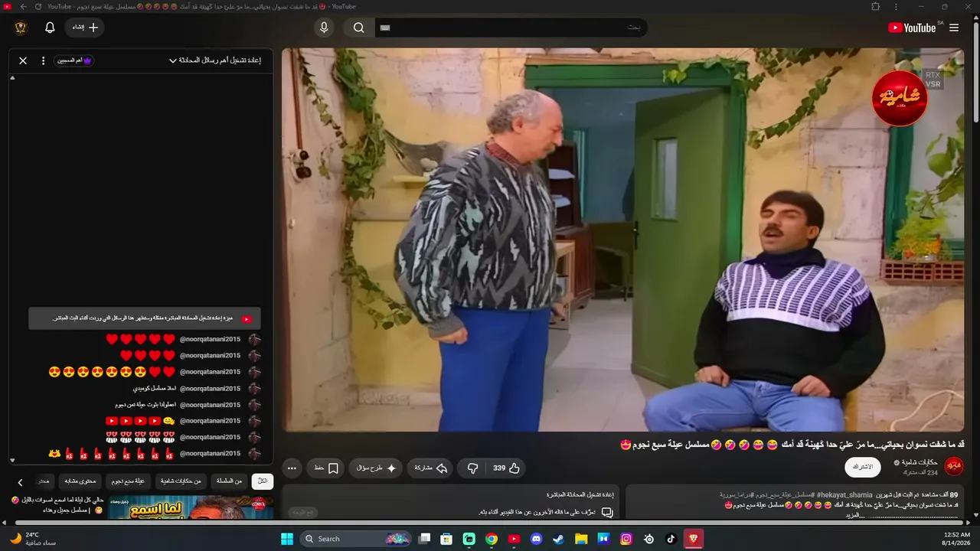Show more filter chips with arrow
Viewport: 980px width, 551px height.
[21, 482]
